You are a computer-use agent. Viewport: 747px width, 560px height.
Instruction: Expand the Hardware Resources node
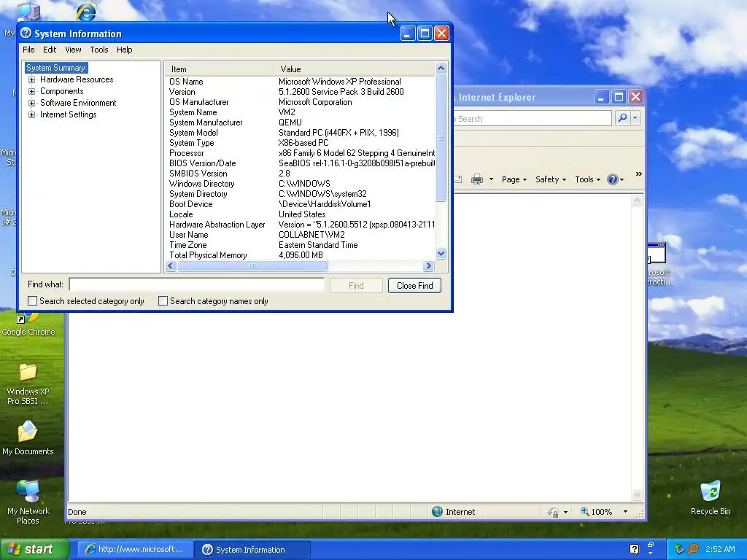[x=31, y=79]
